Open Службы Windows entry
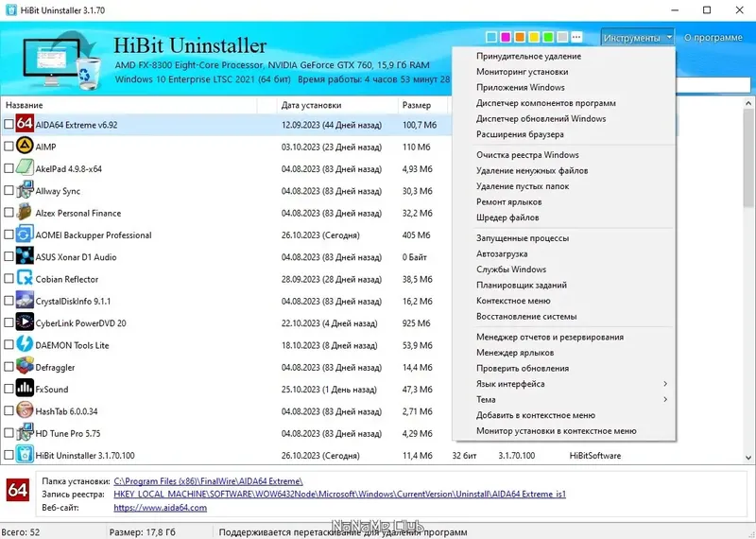Image resolution: width=756 pixels, height=539 pixels. [564, 269]
